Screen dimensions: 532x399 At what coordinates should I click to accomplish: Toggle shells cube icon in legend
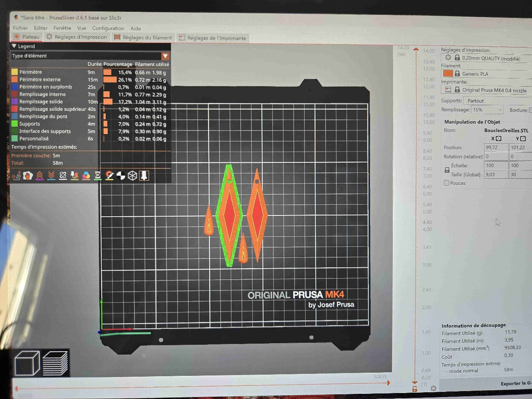click(133, 176)
